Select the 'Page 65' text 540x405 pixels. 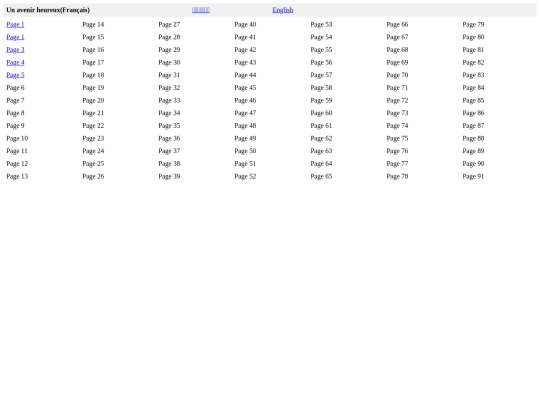(x=321, y=176)
